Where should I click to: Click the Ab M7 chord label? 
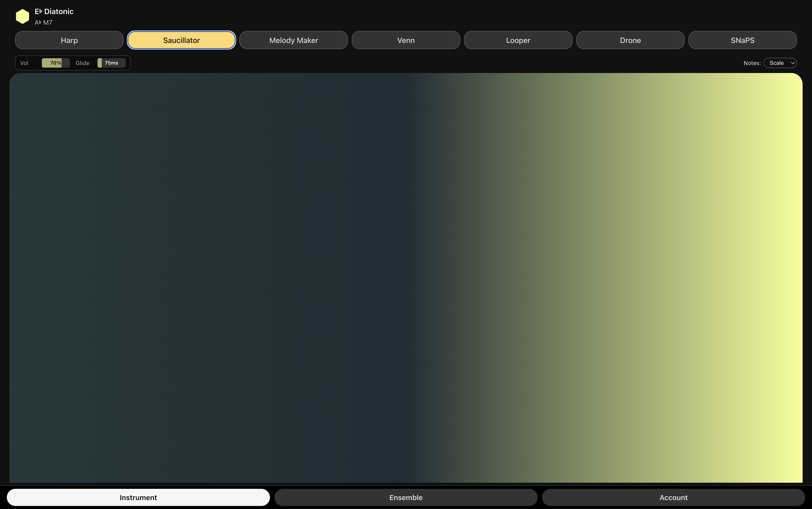[43, 23]
